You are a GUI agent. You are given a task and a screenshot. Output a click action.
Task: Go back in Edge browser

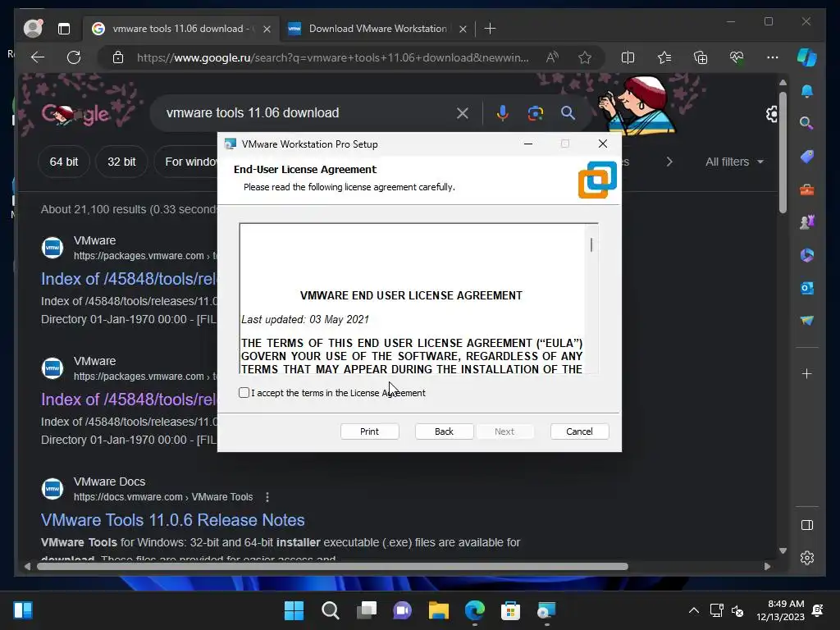click(x=38, y=57)
